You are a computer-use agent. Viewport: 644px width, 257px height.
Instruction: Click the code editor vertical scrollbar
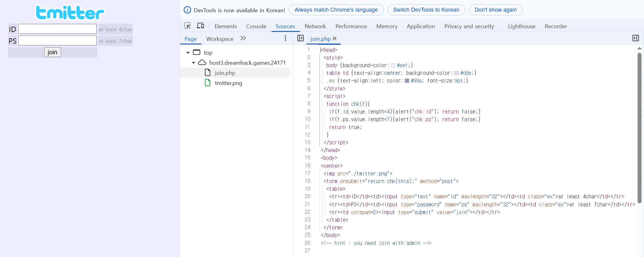[639, 128]
